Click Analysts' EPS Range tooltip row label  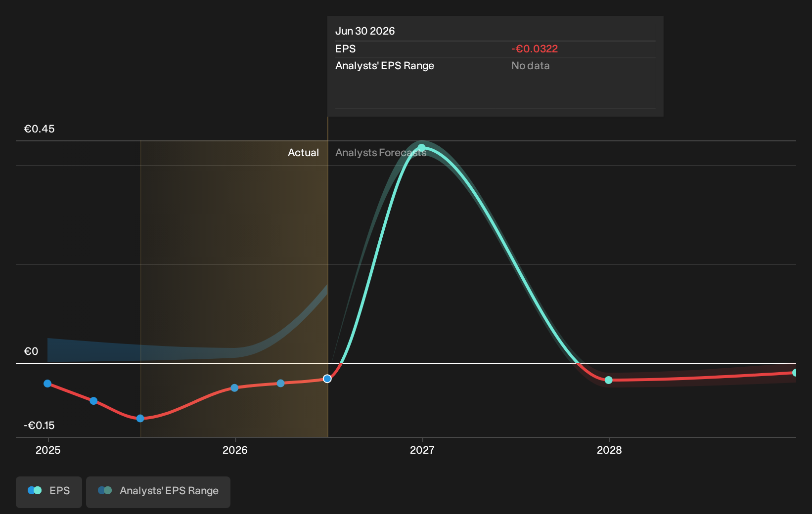coord(385,66)
